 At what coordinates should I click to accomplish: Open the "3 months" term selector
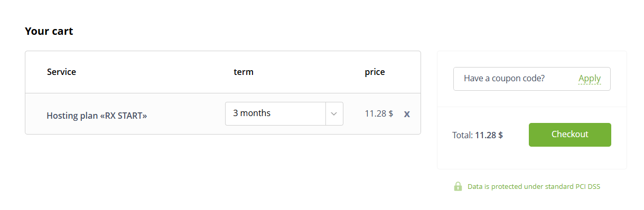pos(284,113)
